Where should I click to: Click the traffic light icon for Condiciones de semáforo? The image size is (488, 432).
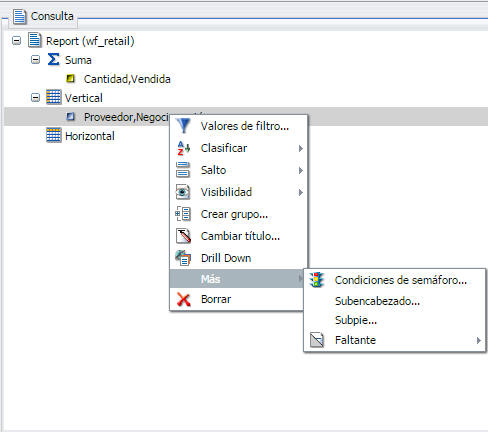(x=317, y=280)
